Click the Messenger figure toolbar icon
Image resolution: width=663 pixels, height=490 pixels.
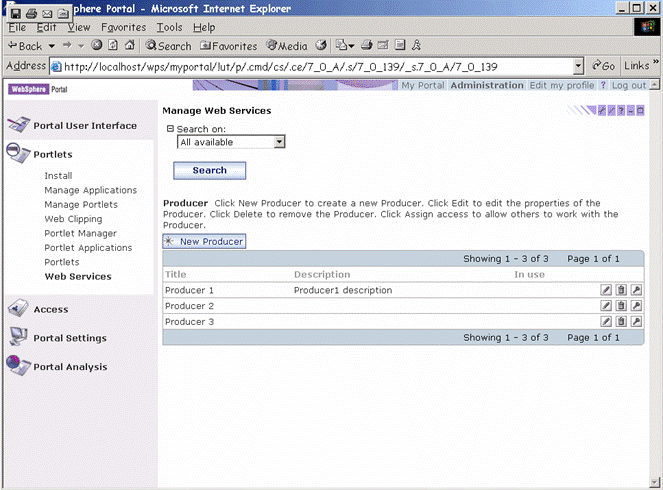(x=416, y=45)
